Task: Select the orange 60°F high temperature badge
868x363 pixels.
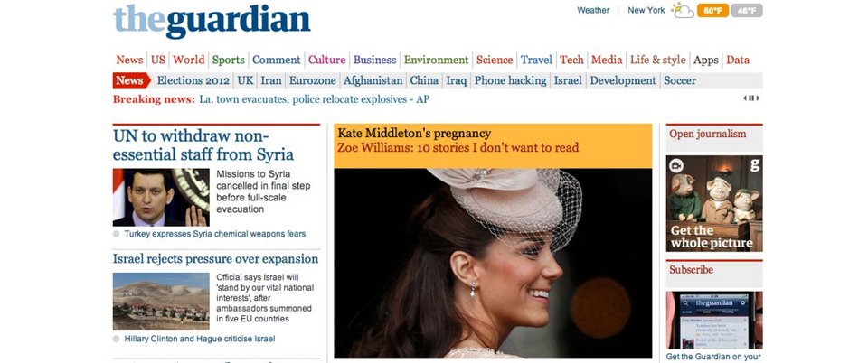Action: coord(713,11)
